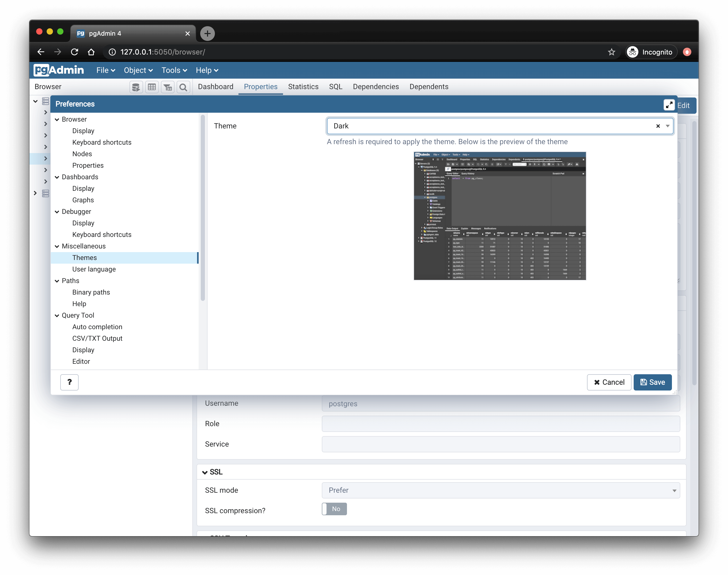
Task: Click the Service input field
Action: tap(501, 444)
